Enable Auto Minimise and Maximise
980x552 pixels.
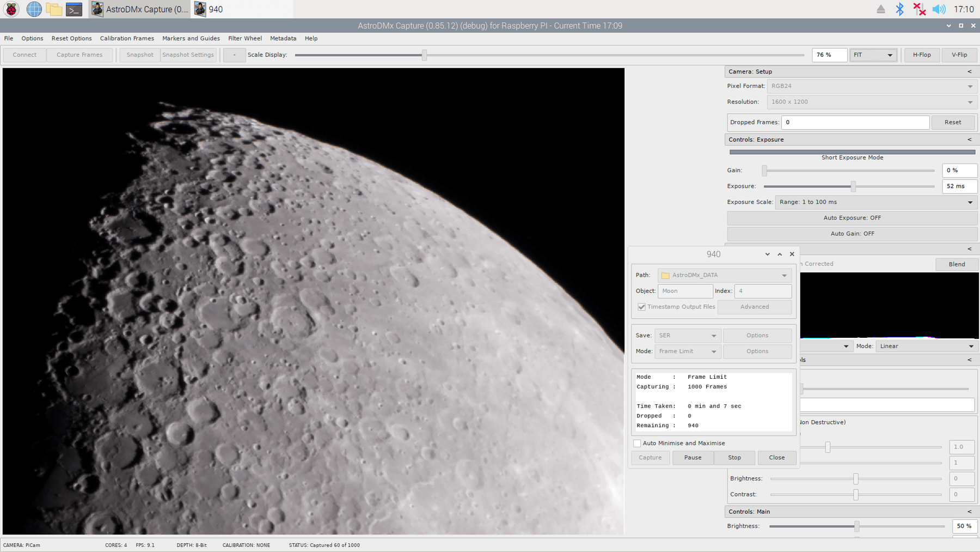[637, 443]
